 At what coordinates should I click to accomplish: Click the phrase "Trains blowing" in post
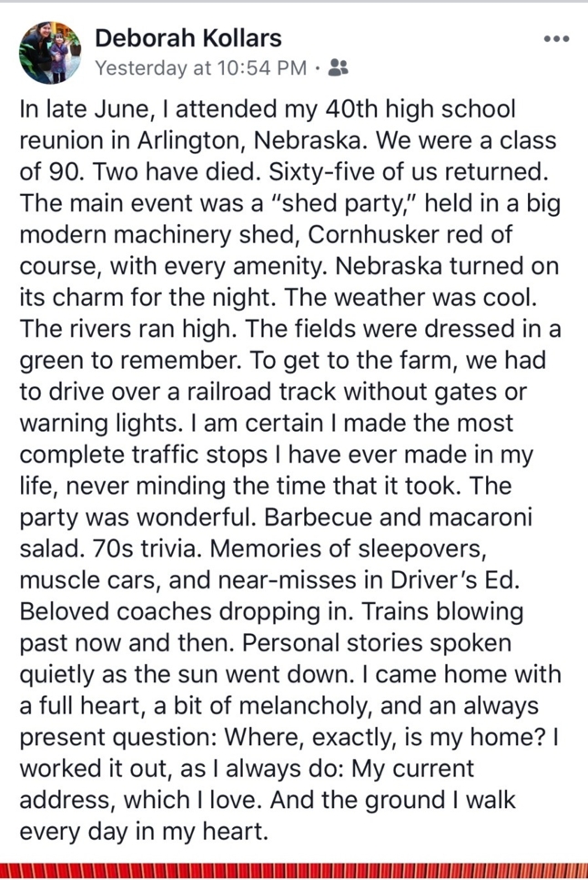tap(442, 612)
